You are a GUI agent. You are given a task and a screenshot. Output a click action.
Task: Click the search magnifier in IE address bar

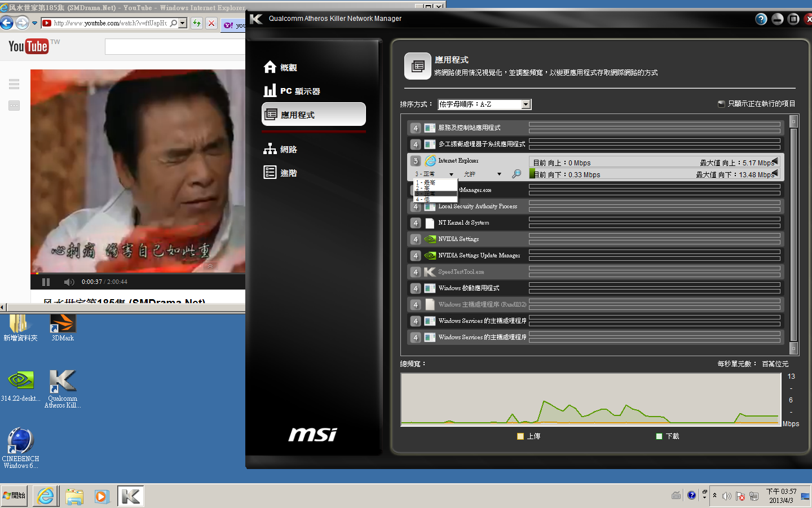(x=174, y=23)
